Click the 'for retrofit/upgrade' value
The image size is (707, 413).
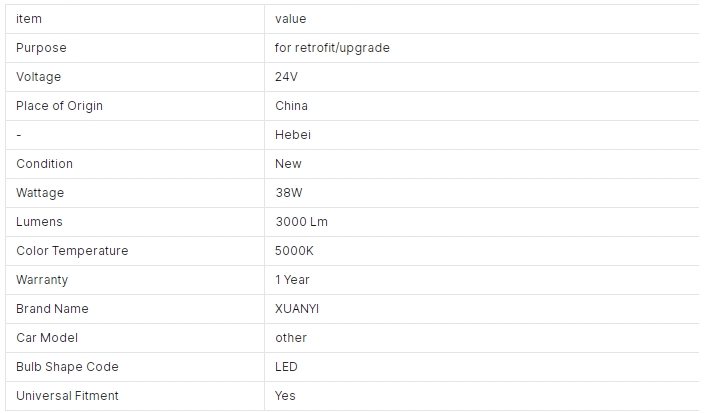[x=332, y=48]
